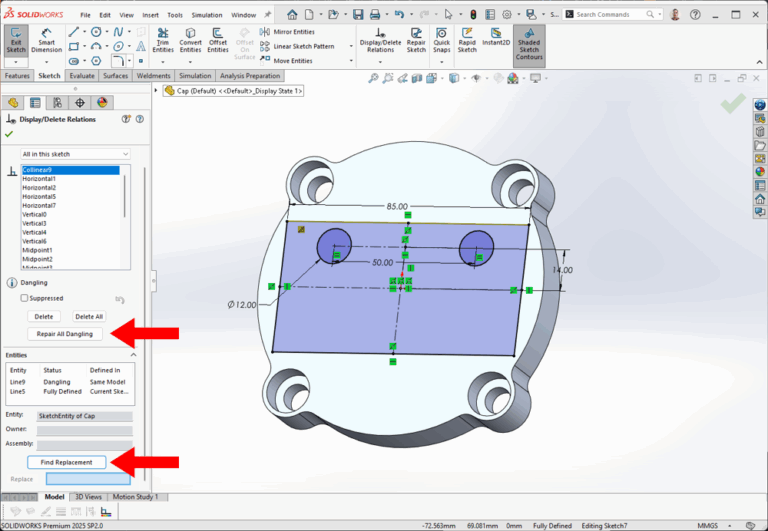Image resolution: width=768 pixels, height=531 pixels.
Task: Expand the Smart Dimension dropdown arrow
Action: pos(47,62)
